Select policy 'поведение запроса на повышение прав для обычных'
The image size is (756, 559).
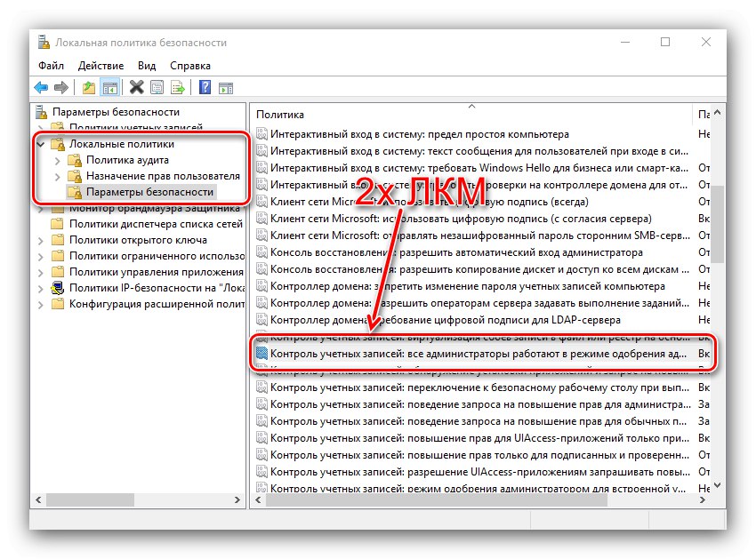click(x=479, y=420)
